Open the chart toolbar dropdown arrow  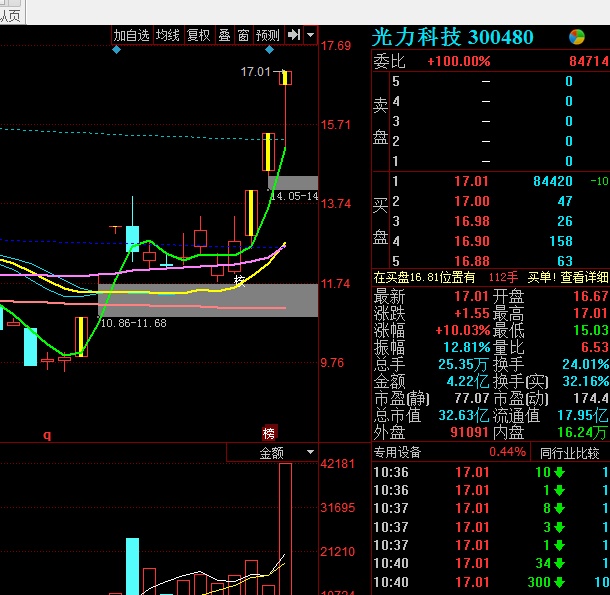click(310, 35)
